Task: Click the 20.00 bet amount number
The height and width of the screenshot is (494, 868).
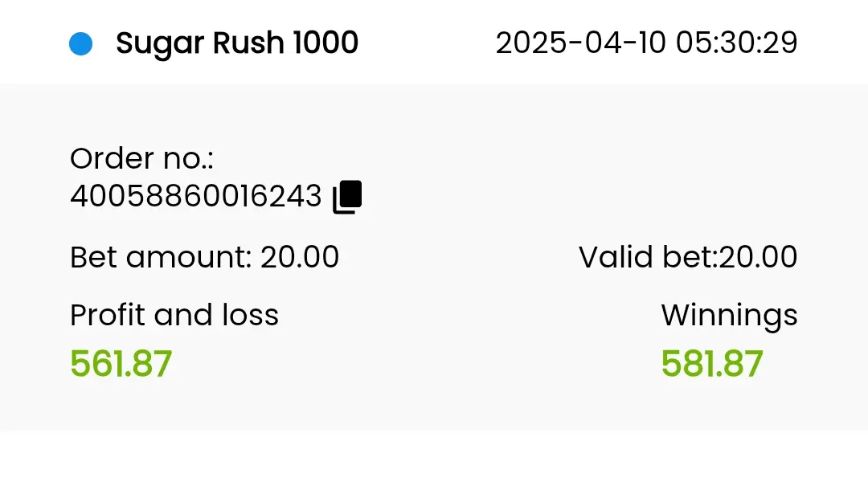Action: coord(300,257)
